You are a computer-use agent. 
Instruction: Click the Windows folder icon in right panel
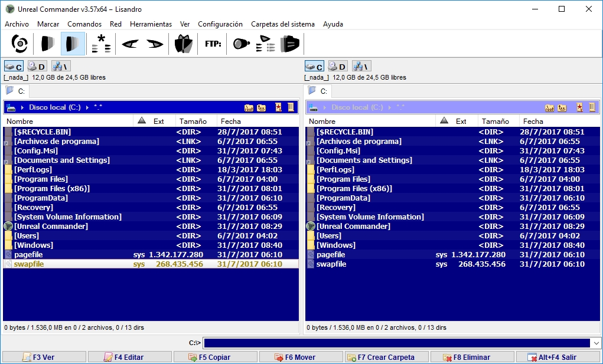tap(311, 245)
